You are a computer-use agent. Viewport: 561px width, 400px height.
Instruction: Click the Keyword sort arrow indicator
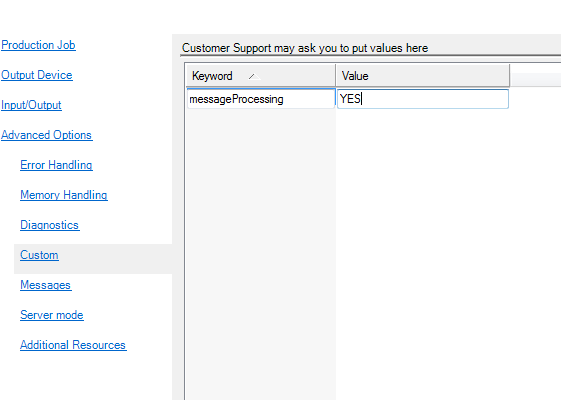pos(254,76)
